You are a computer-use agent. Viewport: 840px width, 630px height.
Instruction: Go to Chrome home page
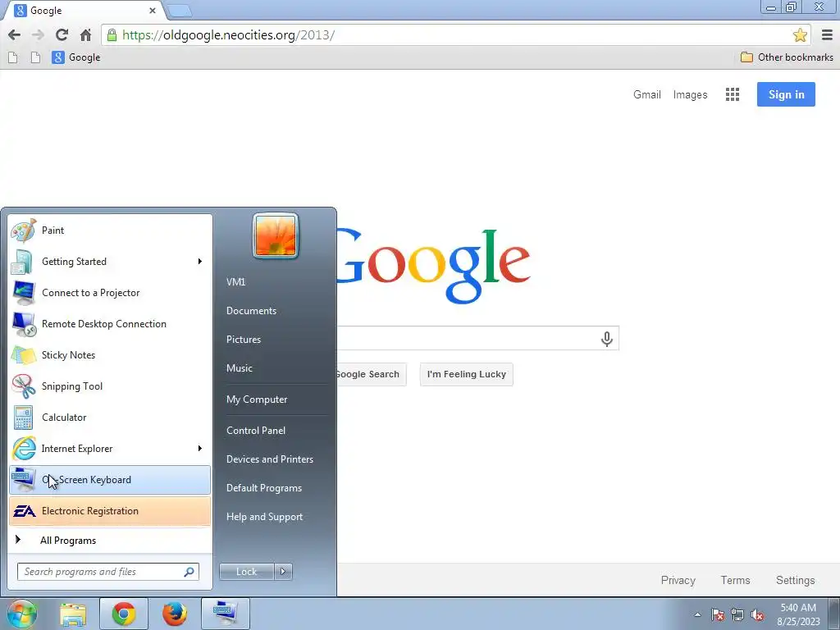tap(85, 35)
